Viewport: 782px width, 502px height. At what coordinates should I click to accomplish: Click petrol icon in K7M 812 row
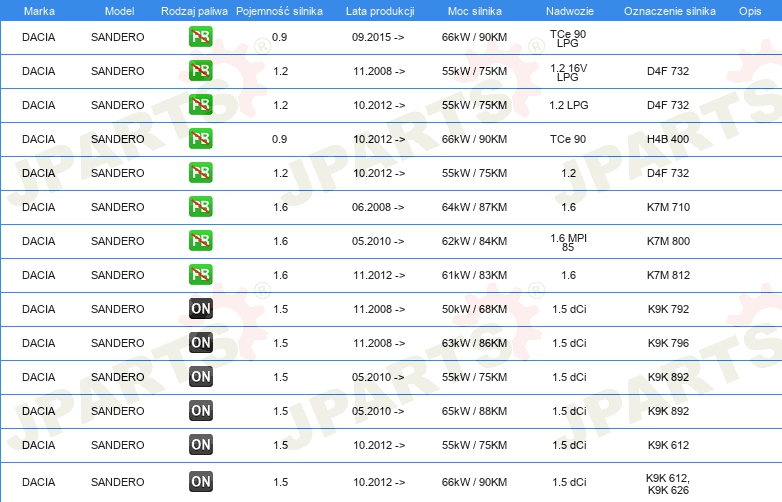200,275
